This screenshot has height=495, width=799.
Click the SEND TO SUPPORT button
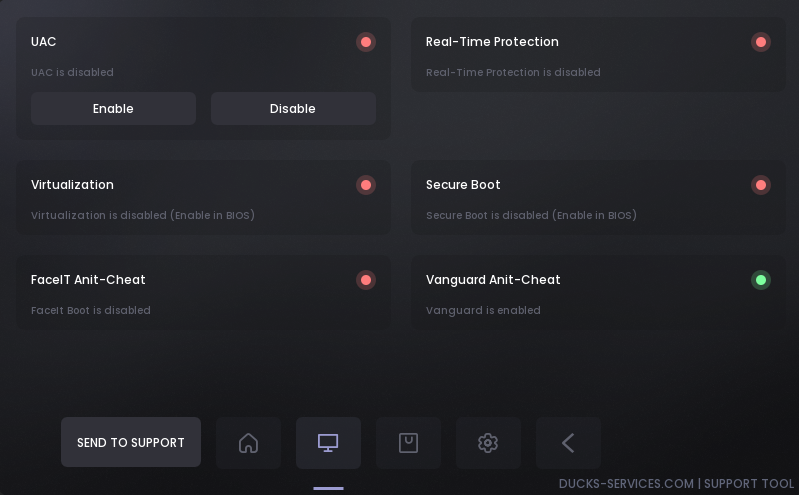(x=131, y=443)
